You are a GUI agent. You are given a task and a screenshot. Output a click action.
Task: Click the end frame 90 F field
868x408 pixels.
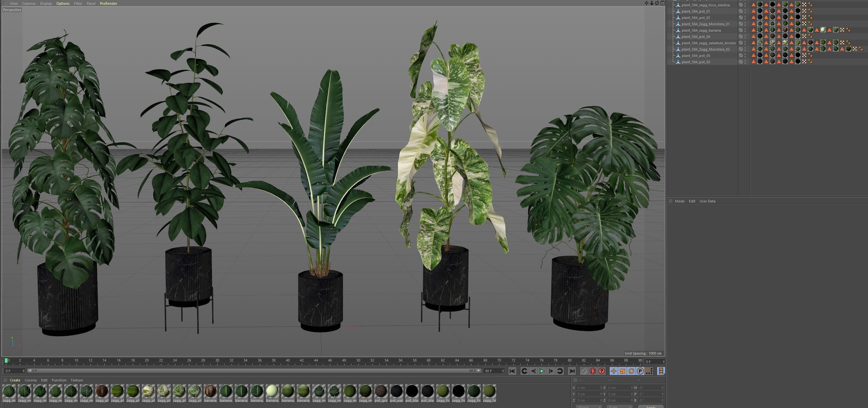pos(492,371)
